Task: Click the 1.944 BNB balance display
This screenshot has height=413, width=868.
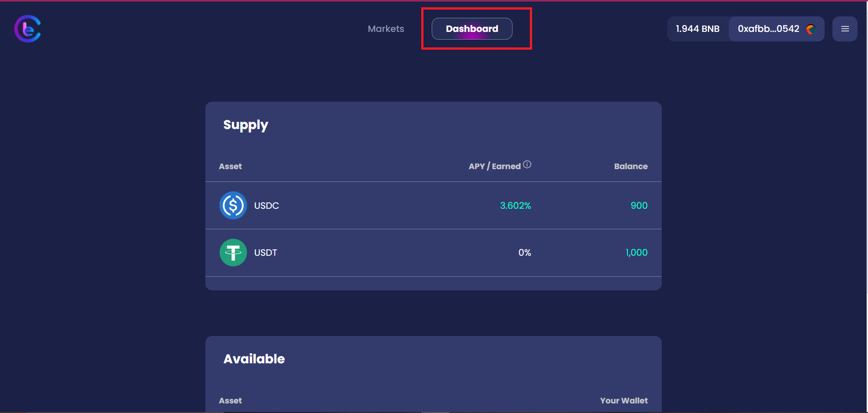Action: point(697,29)
